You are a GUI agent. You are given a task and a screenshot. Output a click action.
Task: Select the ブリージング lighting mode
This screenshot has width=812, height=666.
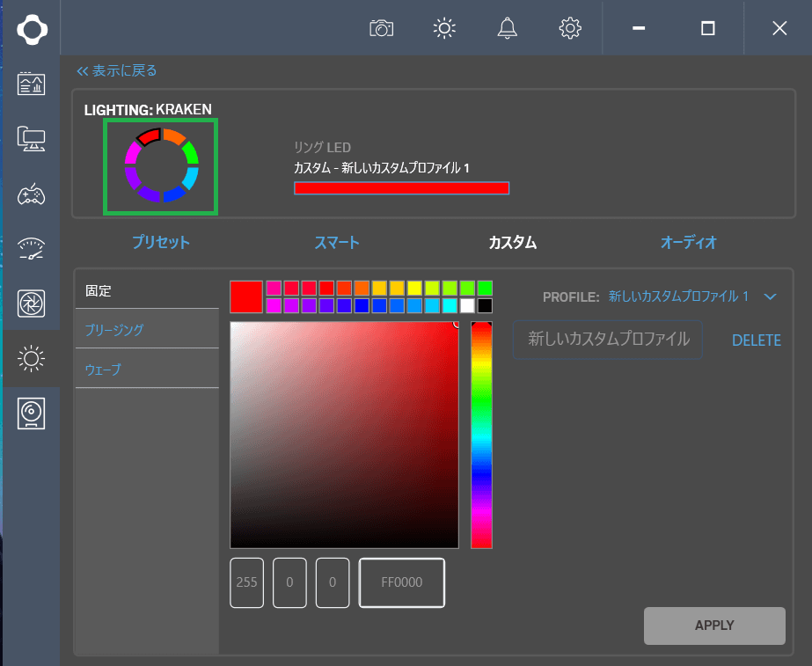[x=147, y=329]
